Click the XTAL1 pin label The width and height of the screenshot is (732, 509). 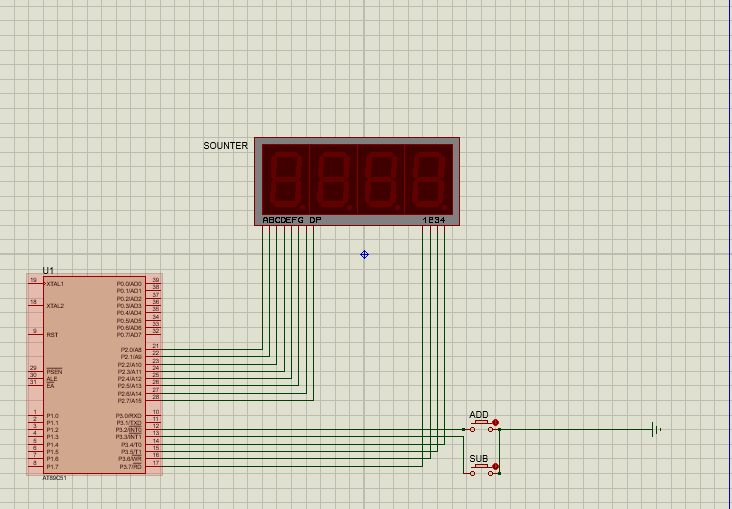pyautogui.click(x=55, y=284)
